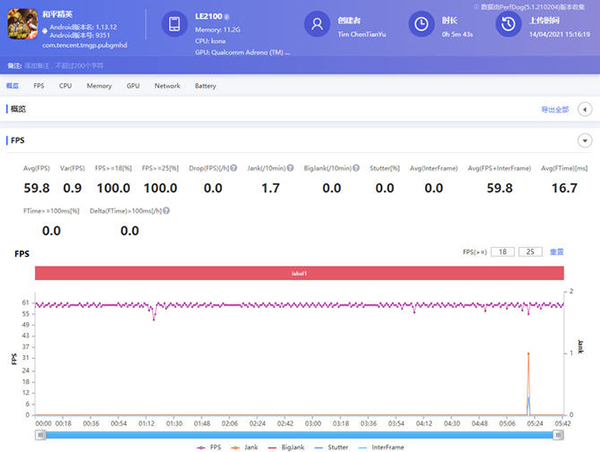600x452 pixels.
Task: Click the blue timeline range slider
Action: point(300,435)
